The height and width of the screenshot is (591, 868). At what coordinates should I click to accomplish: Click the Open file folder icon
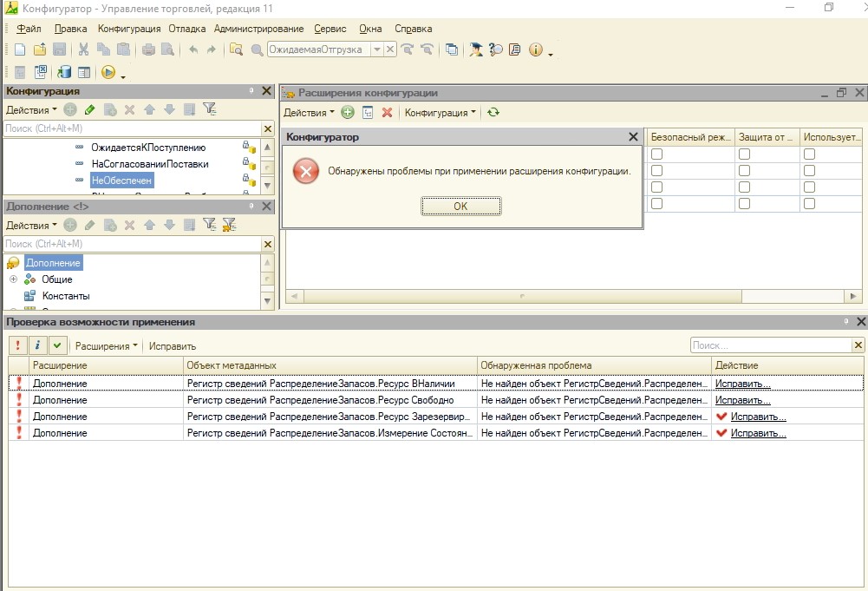point(40,49)
